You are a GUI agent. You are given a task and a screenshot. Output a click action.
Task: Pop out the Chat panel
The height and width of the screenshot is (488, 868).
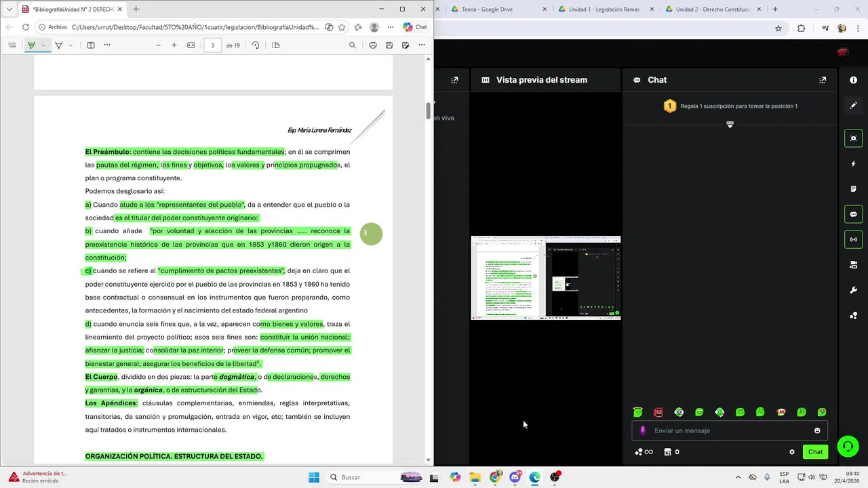click(823, 80)
